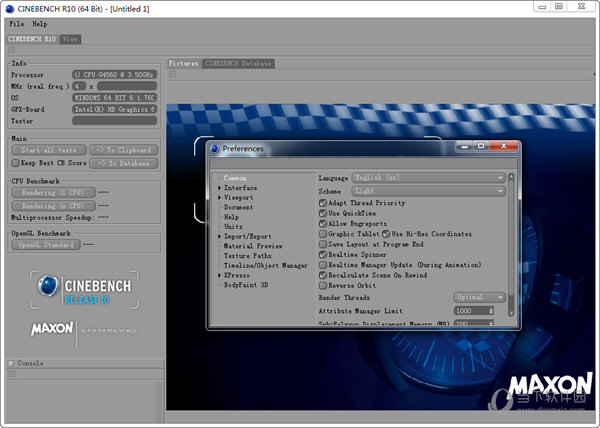Screen dimensions: 600x428
Task: Select Common in preferences tree
Action: (235, 178)
